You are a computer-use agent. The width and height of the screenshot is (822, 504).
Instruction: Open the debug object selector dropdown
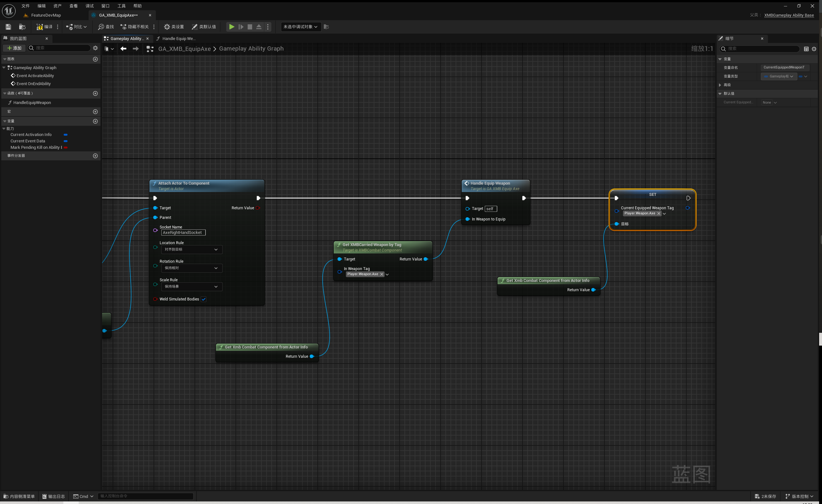click(300, 27)
